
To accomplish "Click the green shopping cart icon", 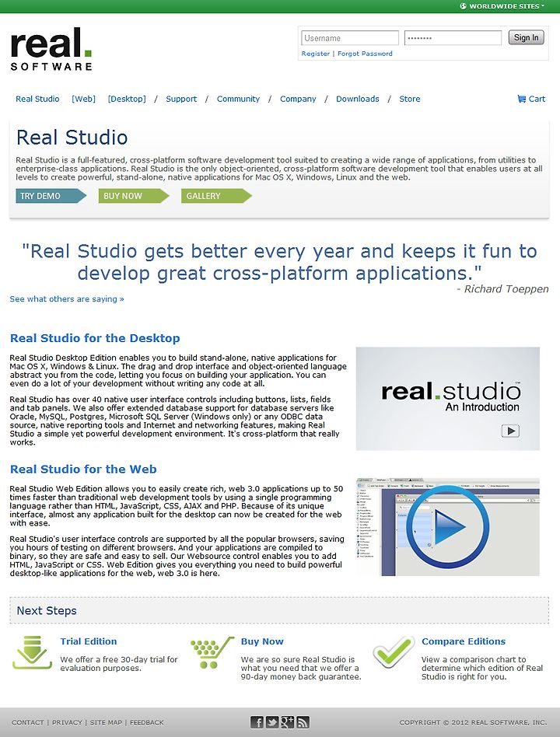I will coord(212,652).
